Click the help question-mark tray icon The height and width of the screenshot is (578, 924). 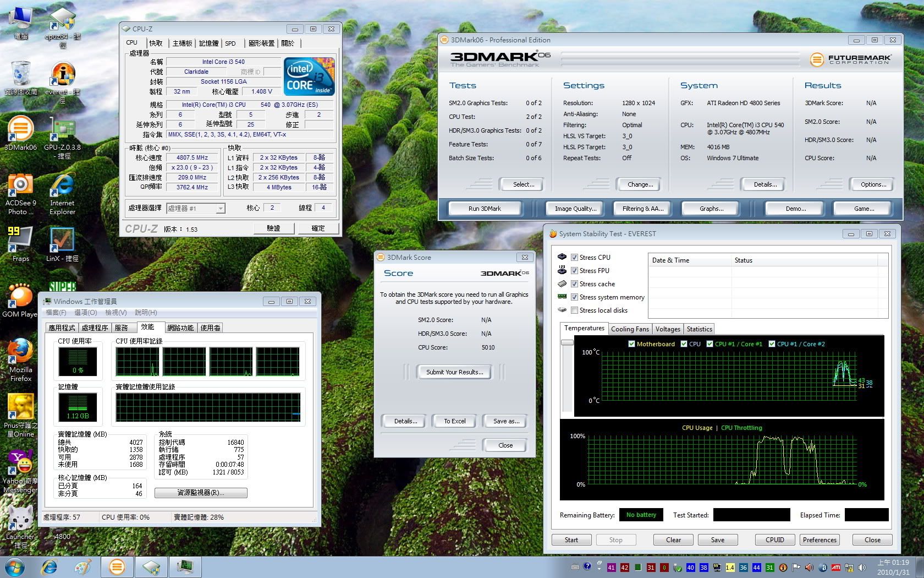click(587, 566)
